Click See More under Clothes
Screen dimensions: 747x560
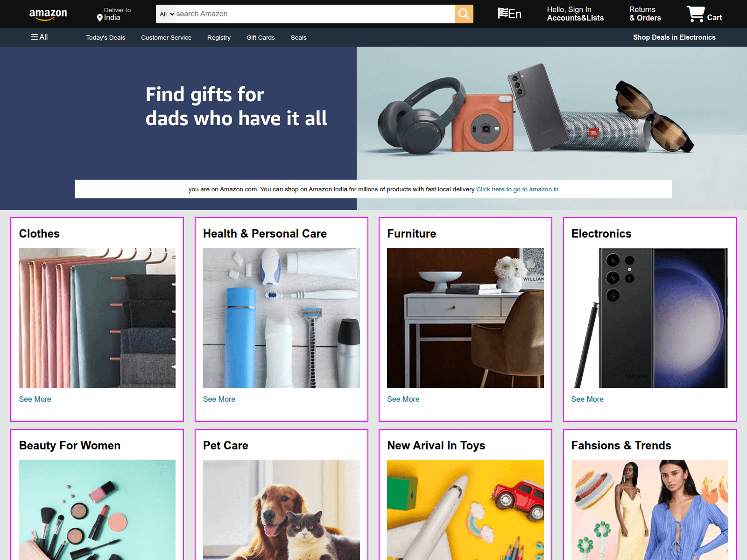tap(35, 399)
